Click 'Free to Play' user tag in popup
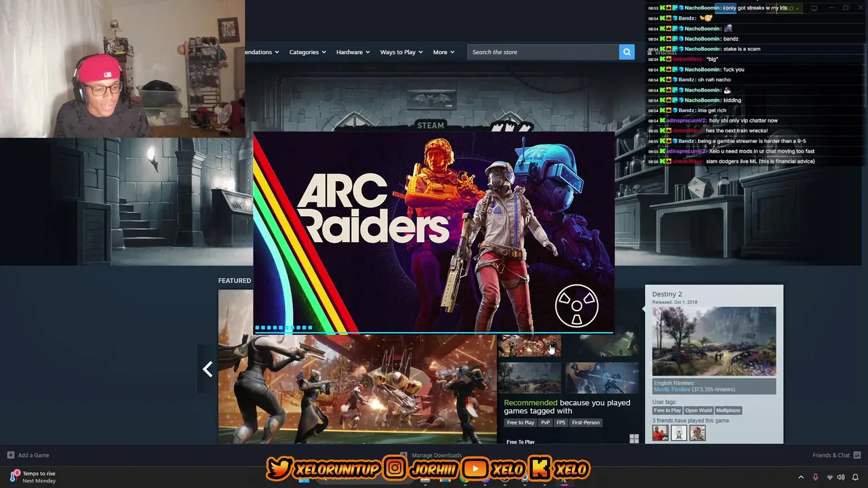This screenshot has width=868, height=488. click(667, 410)
